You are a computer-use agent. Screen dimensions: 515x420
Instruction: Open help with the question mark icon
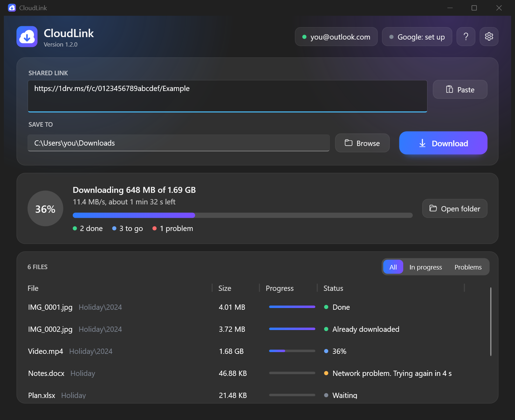[466, 36]
